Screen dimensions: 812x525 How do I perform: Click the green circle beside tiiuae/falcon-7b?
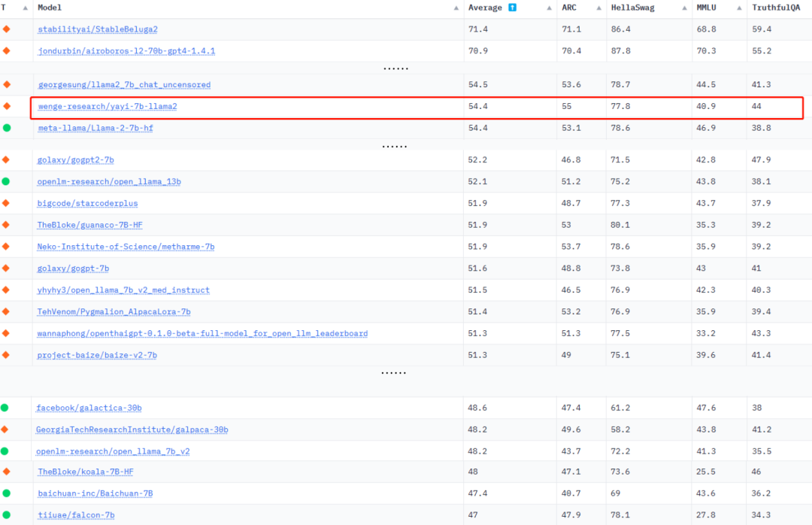[x=7, y=515]
